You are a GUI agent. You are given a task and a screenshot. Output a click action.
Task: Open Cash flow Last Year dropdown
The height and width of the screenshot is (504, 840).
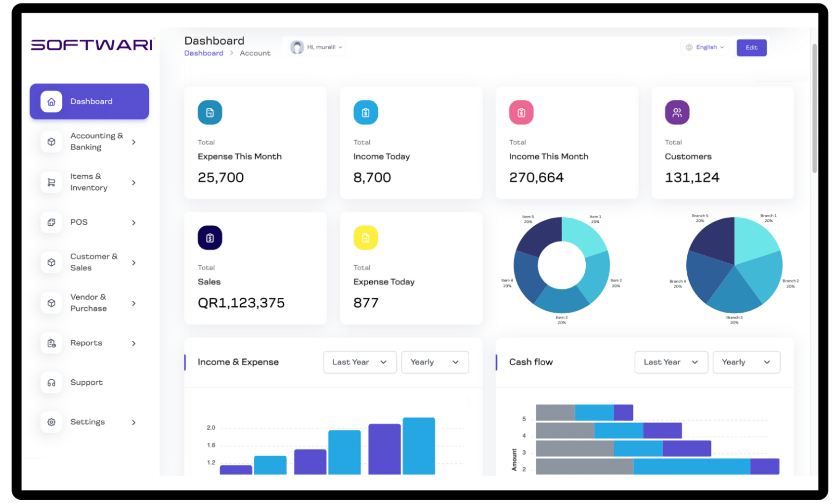pos(671,363)
